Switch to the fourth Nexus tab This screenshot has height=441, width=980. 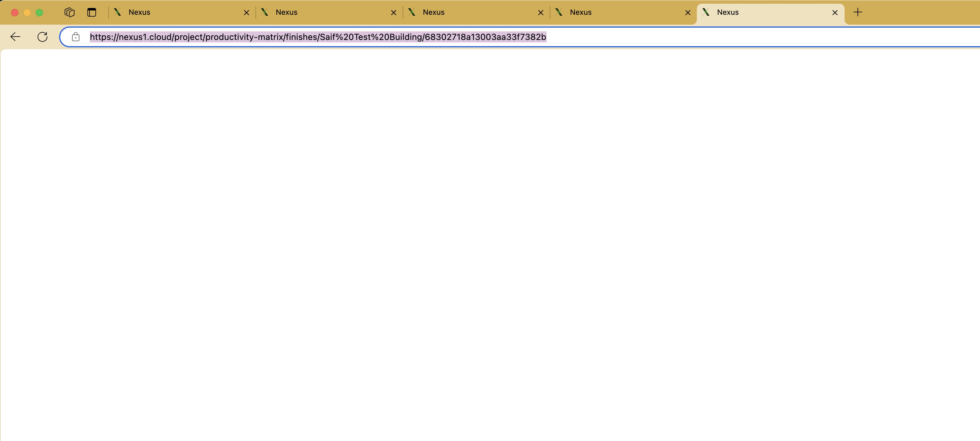(x=618, y=12)
